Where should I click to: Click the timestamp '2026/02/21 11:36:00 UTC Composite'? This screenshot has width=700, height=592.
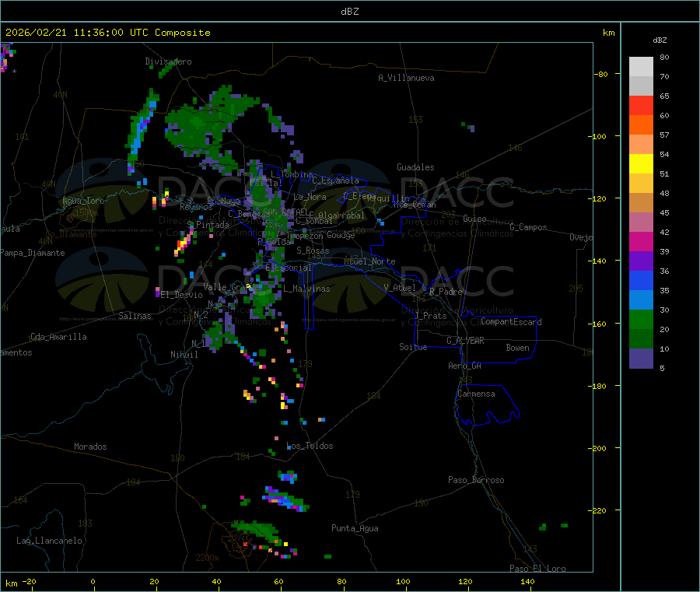coord(107,33)
